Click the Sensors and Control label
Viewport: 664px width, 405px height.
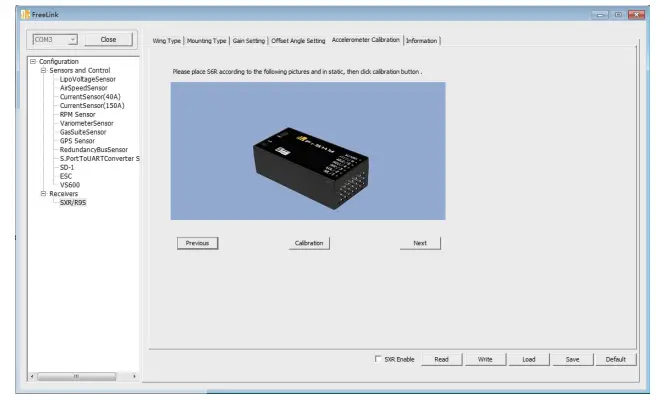click(80, 70)
